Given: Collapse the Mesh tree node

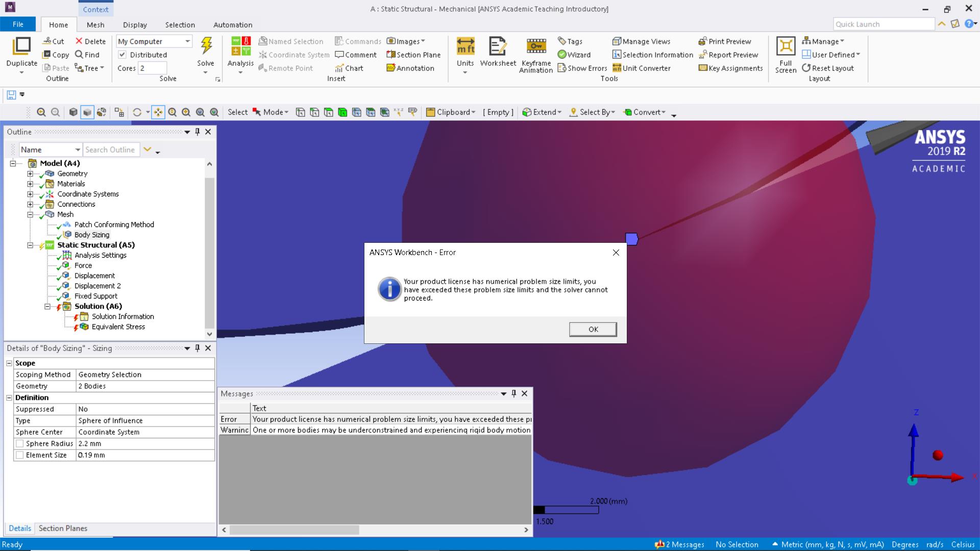Looking at the screenshot, I should coord(30,215).
